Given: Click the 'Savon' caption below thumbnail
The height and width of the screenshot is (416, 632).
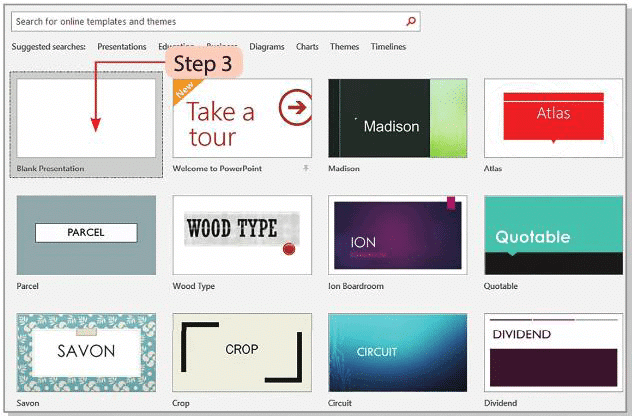Looking at the screenshot, I should [28, 403].
